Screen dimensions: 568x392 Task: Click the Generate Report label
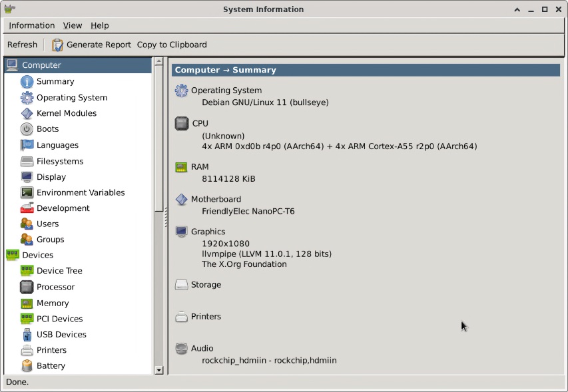(99, 45)
